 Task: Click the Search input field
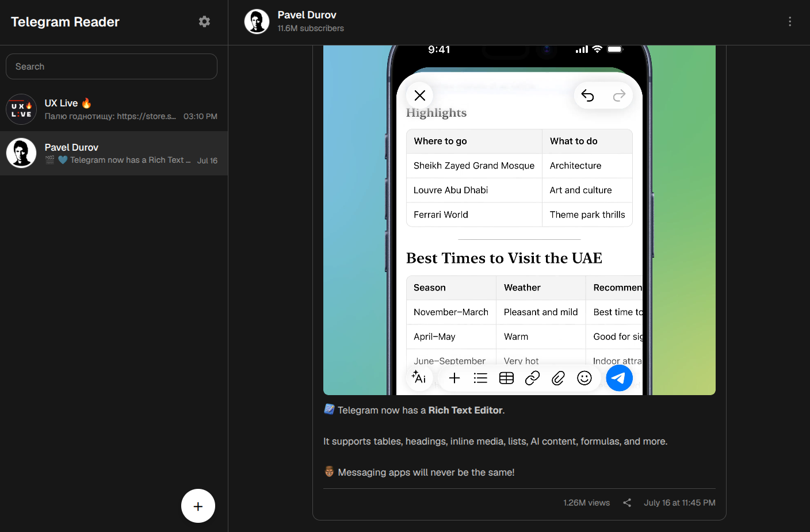(x=112, y=67)
